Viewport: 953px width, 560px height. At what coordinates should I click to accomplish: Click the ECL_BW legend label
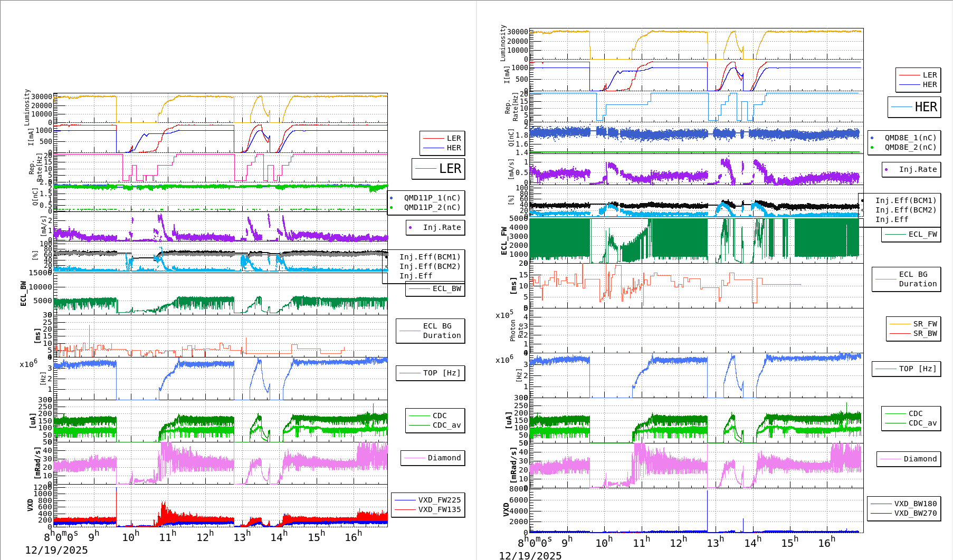(x=446, y=288)
